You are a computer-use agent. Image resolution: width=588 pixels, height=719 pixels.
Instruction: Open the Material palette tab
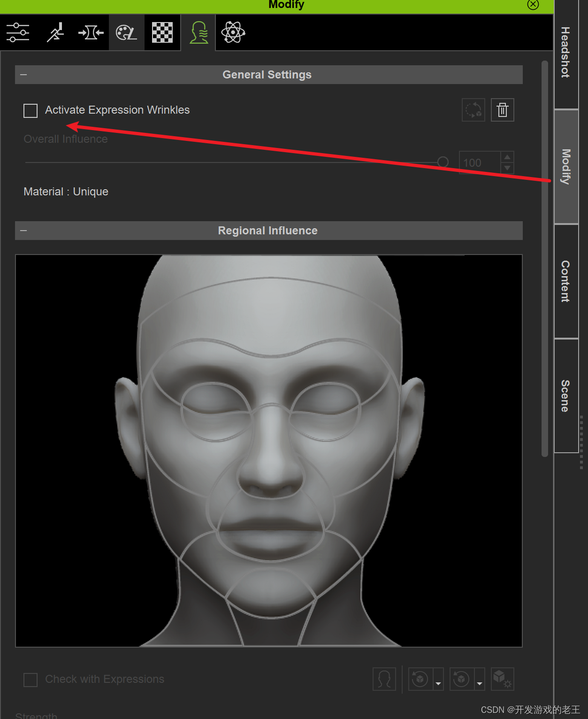[126, 32]
